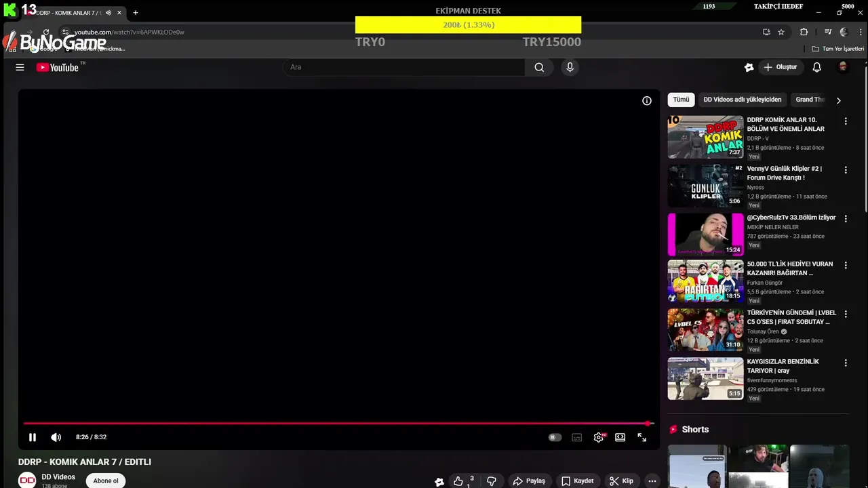Click the AI sparkle icon beside Oluştur

(749, 67)
